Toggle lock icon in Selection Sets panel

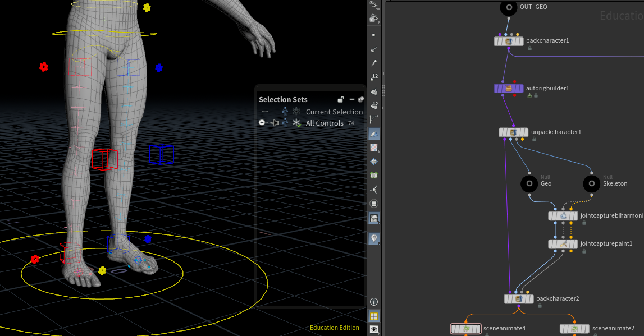pos(340,99)
